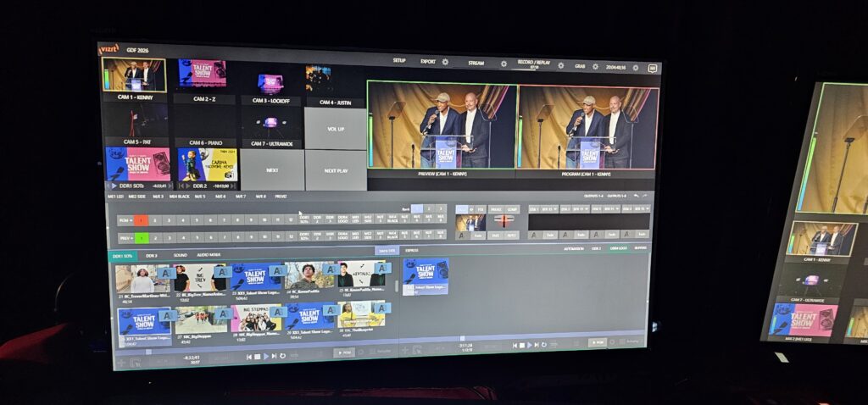This screenshot has height=405, width=868.
Task: Switch to the AUTOMATION tab
Action: pyautogui.click(x=574, y=248)
